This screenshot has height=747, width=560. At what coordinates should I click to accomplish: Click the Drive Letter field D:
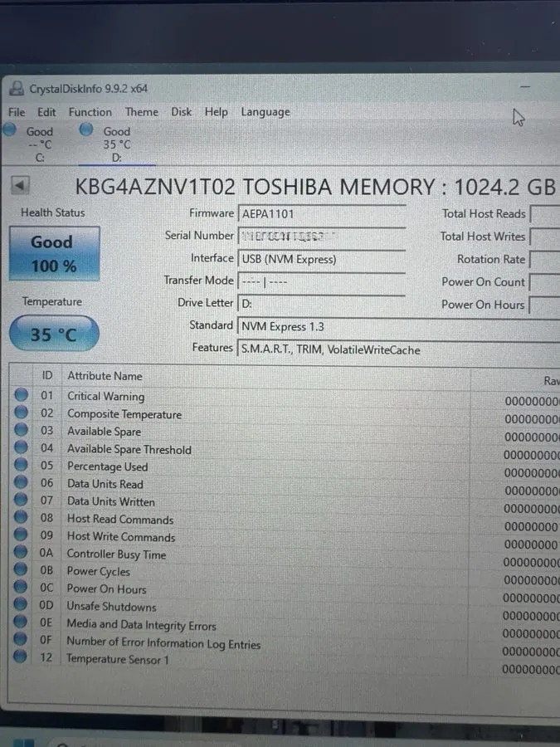pos(321,304)
